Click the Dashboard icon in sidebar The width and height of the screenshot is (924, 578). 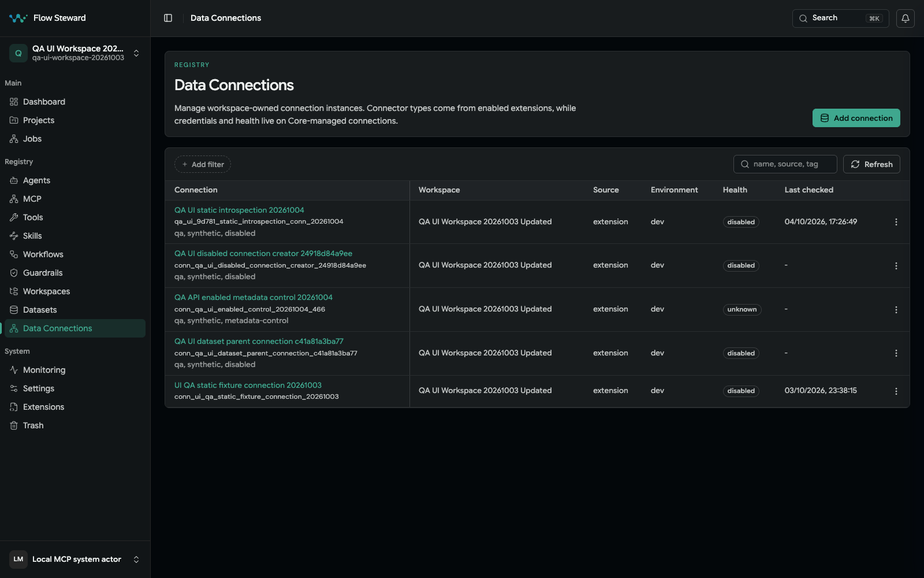point(14,102)
